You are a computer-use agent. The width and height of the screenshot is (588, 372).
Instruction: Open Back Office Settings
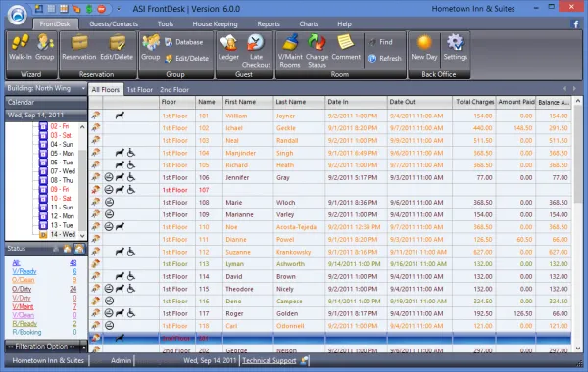(x=456, y=47)
